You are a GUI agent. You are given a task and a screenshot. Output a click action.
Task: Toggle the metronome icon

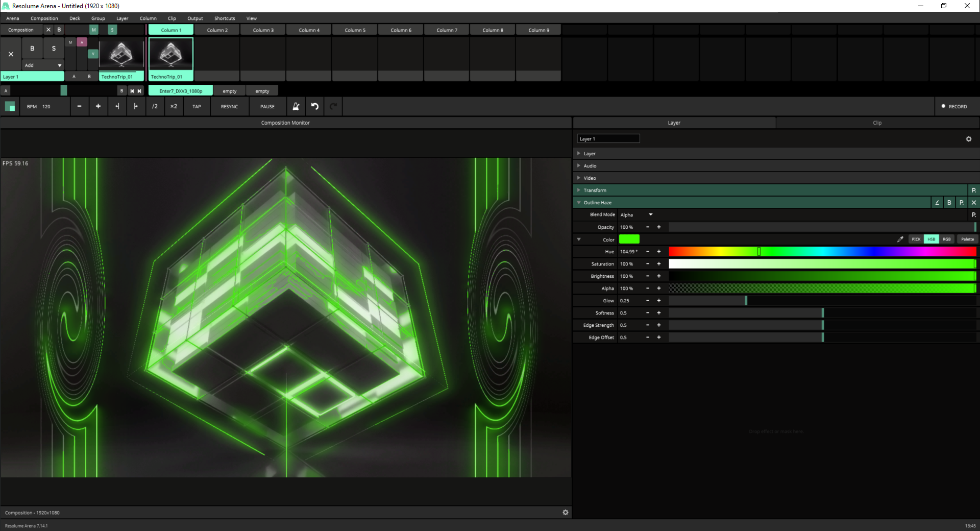tap(296, 106)
